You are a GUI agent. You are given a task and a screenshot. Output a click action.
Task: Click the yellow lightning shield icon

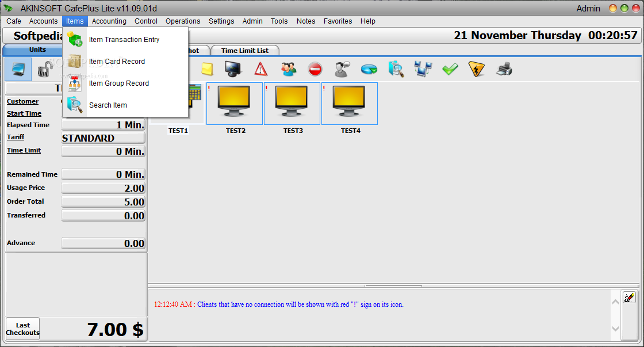coord(477,69)
